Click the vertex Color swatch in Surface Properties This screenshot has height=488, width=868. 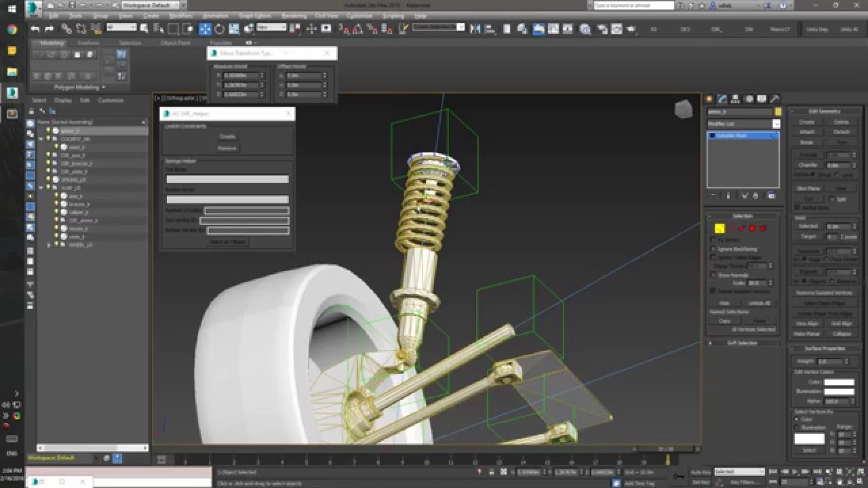[839, 382]
